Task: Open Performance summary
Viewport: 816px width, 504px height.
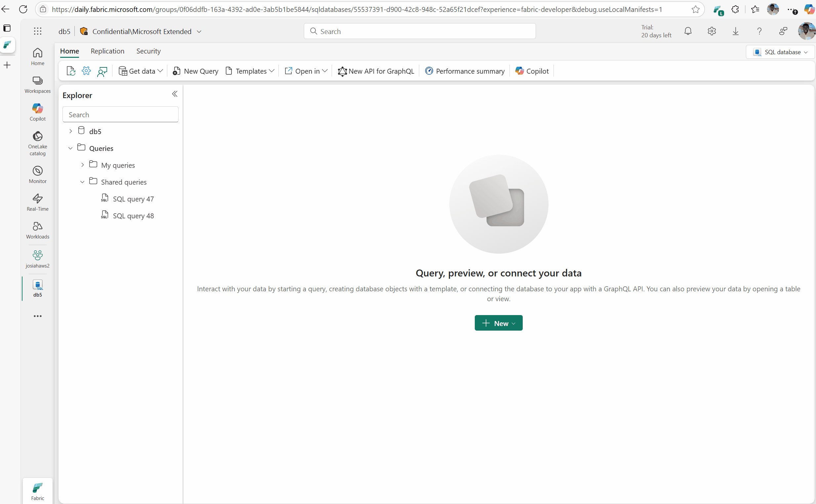Action: tap(465, 71)
